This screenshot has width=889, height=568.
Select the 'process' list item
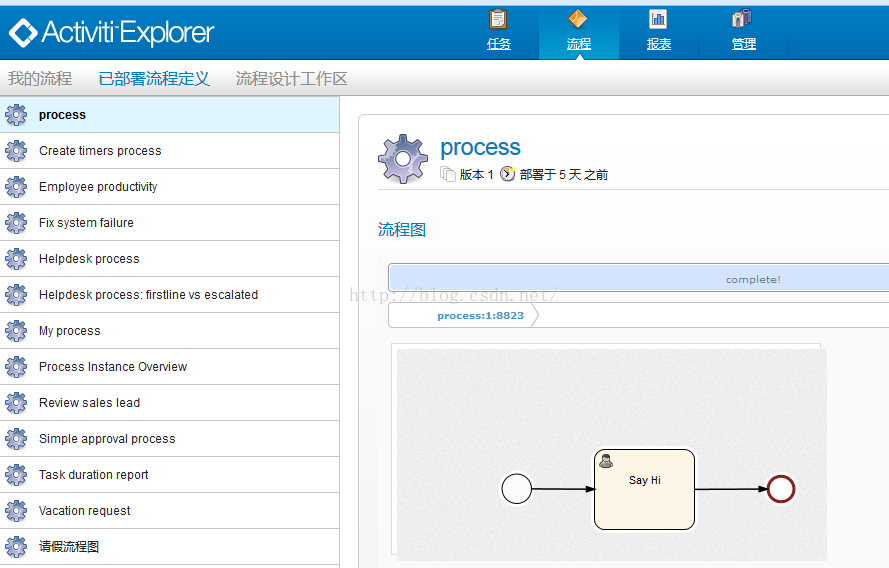click(170, 115)
